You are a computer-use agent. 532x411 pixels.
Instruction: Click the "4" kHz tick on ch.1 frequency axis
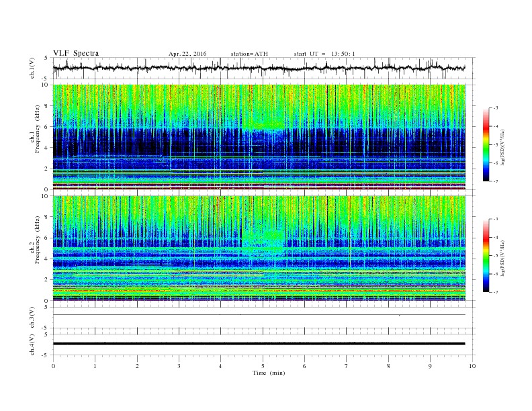click(x=46, y=148)
